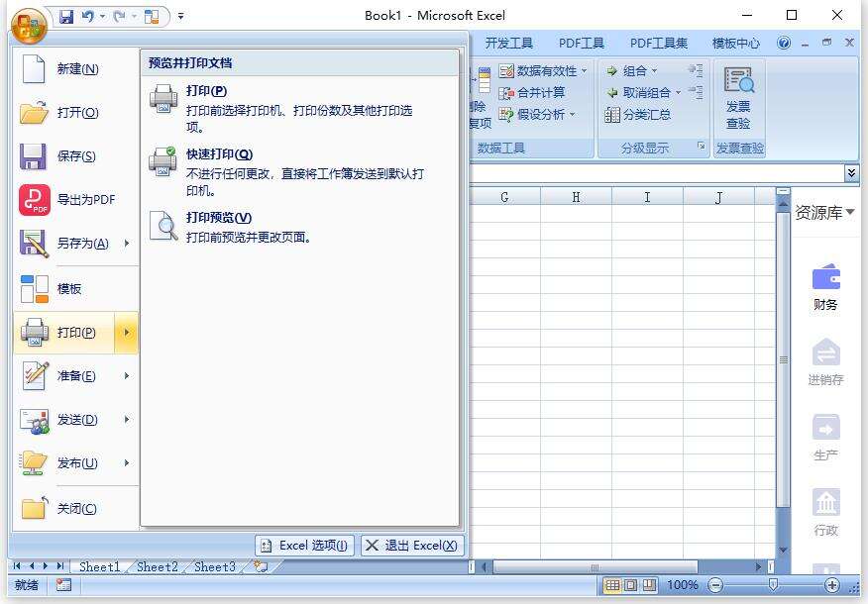
Task: Open the 数据有效性 dropdown arrow
Action: (584, 71)
